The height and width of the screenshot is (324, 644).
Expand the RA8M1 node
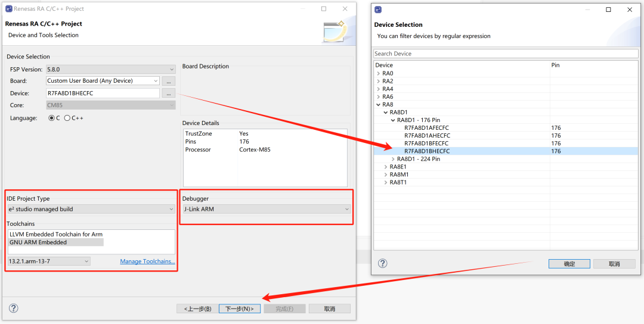pos(386,175)
